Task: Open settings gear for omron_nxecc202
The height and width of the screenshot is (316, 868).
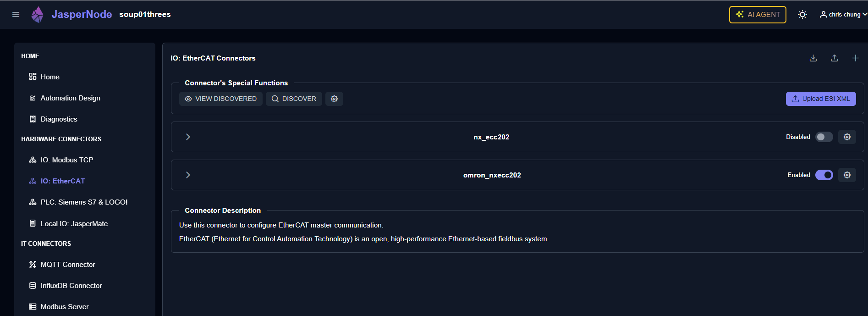Action: (847, 175)
